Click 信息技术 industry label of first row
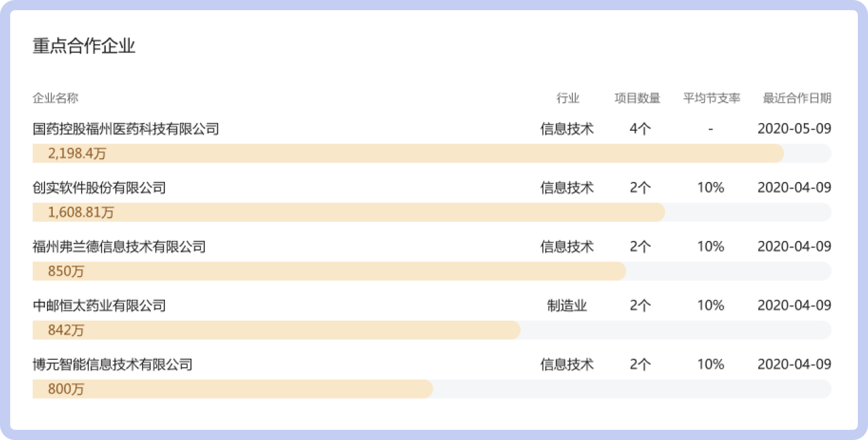 (567, 129)
